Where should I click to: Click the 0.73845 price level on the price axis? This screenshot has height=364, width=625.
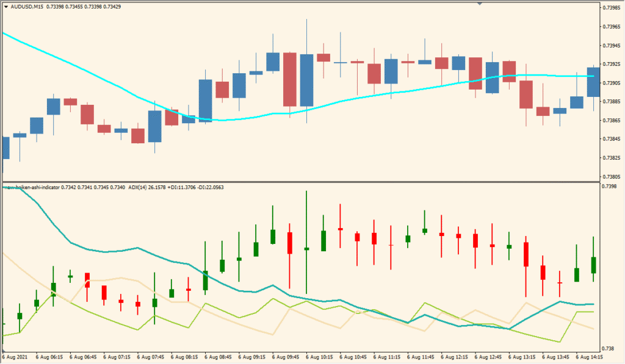pyautogui.click(x=612, y=139)
